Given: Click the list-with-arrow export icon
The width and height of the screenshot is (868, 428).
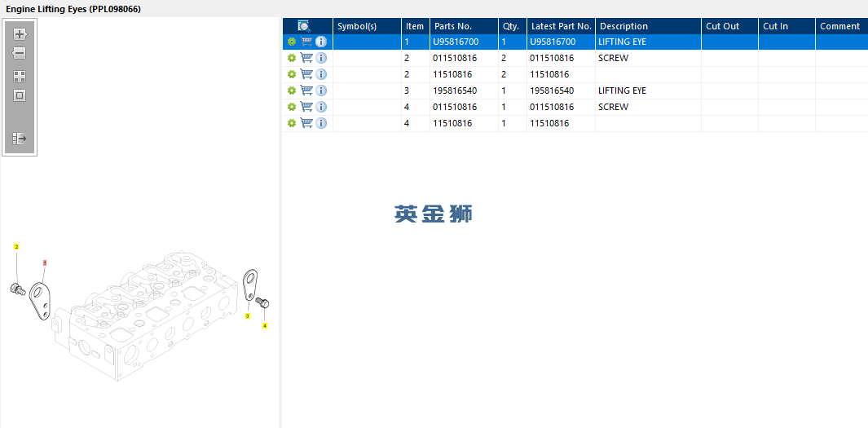Looking at the screenshot, I should (x=20, y=139).
